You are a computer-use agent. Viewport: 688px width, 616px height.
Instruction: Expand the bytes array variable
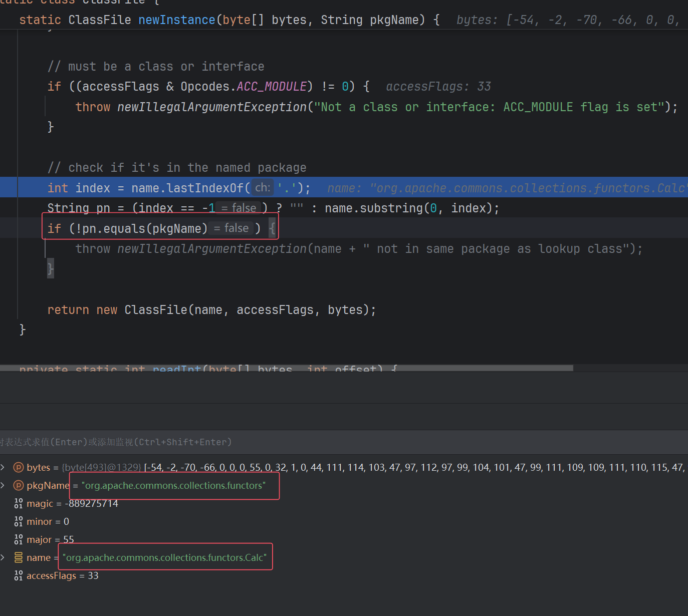(3, 467)
